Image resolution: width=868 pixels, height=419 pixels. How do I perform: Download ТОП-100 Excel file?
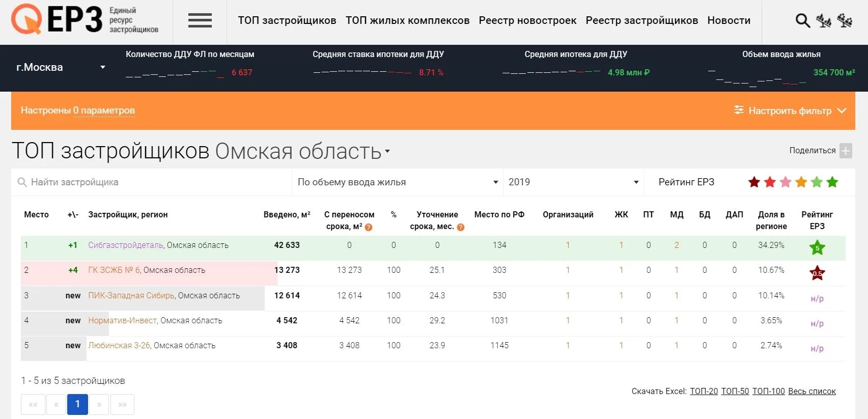[x=769, y=392]
